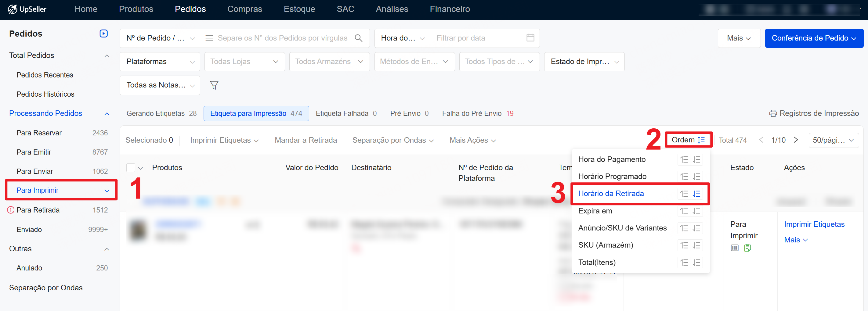Open Registros de Impressão link
Screen dimensions: 868x311
pyautogui.click(x=814, y=113)
